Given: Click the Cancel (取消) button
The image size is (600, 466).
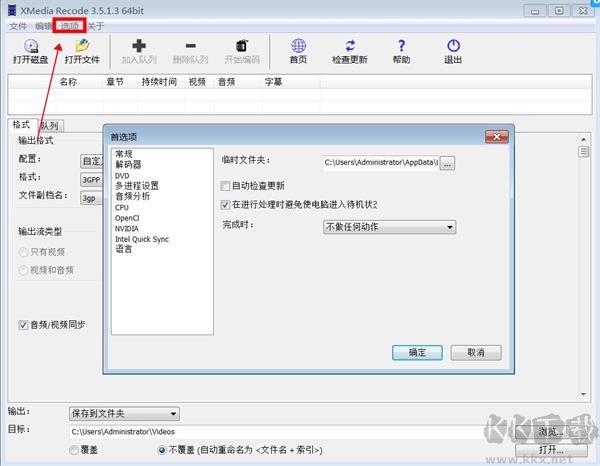Looking at the screenshot, I should pos(476,353).
